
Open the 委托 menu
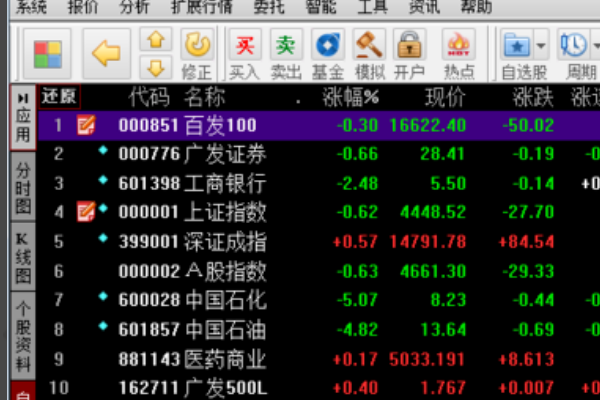(x=269, y=7)
